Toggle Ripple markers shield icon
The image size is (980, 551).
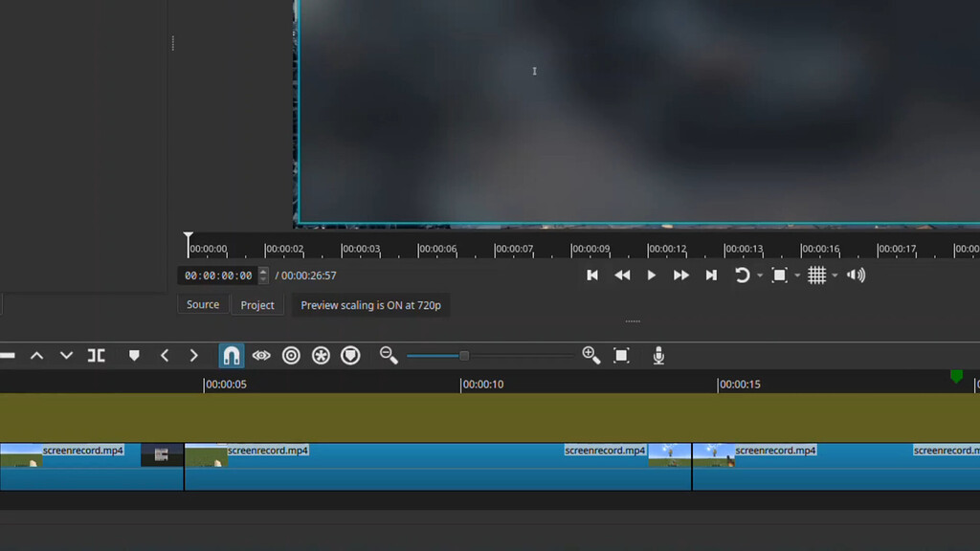351,355
